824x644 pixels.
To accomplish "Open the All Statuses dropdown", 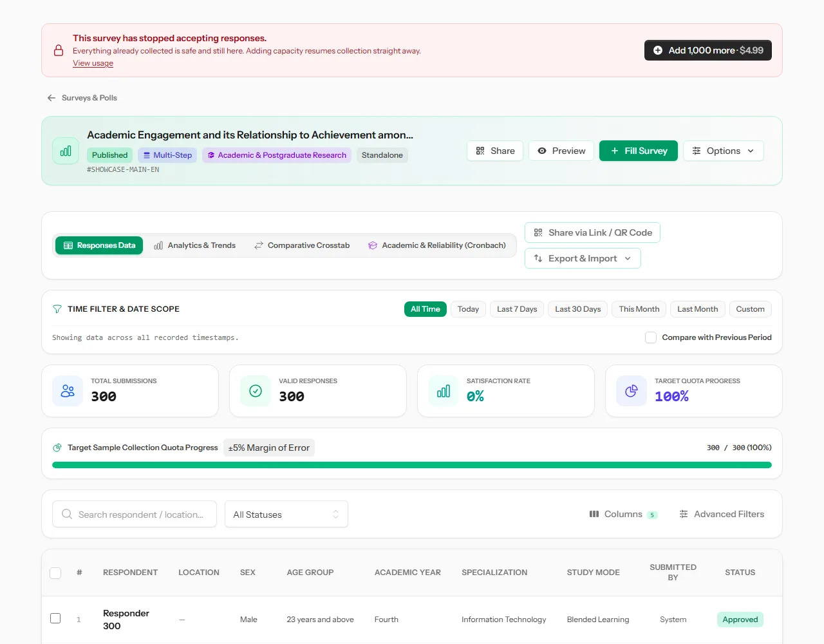I will coord(286,514).
